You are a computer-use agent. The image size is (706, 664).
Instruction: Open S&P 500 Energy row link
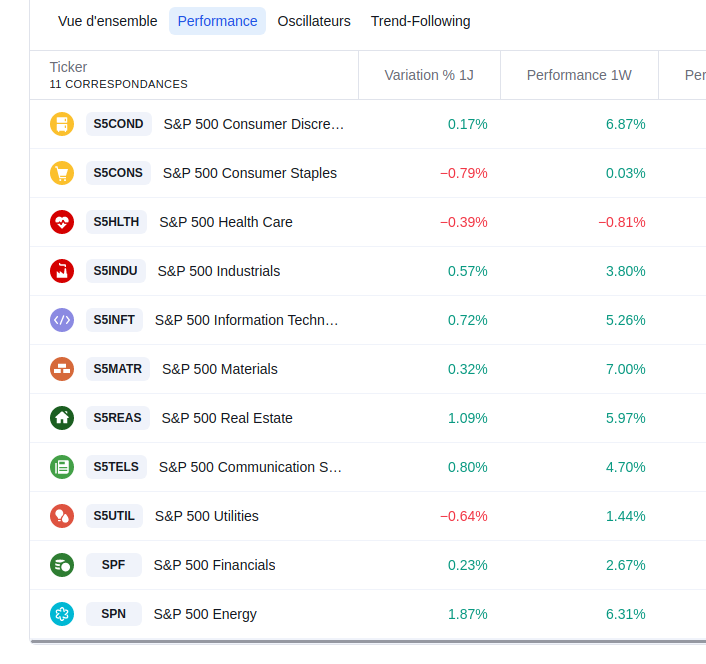(205, 614)
